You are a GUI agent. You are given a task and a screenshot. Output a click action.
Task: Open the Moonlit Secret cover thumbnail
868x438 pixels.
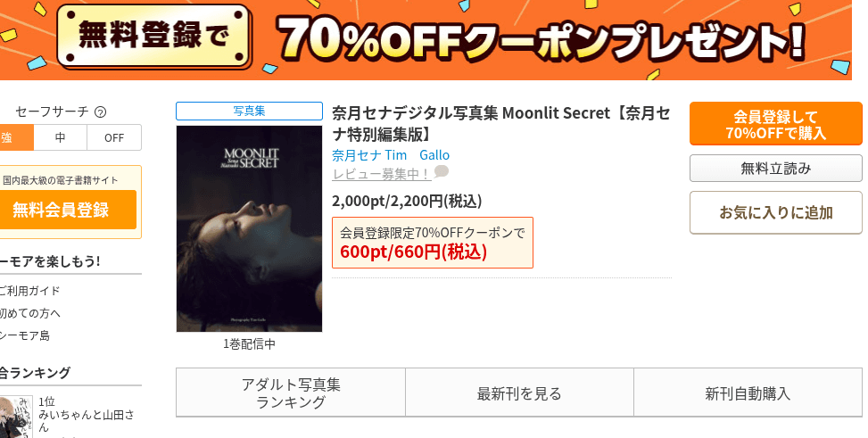(x=249, y=228)
